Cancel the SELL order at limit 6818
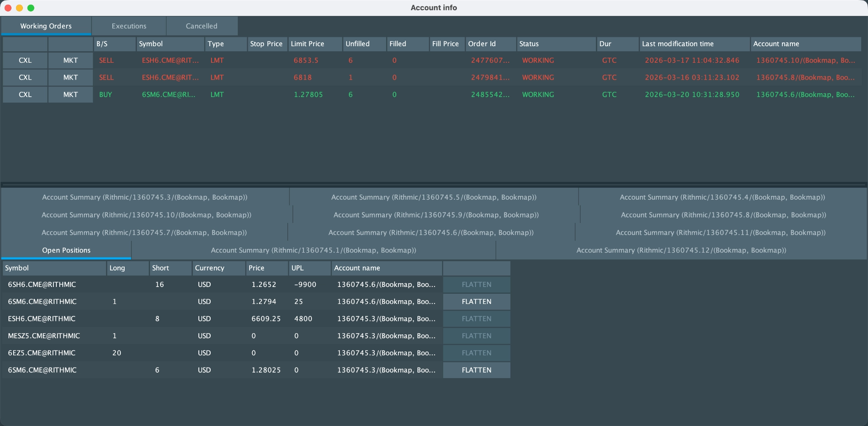This screenshot has height=426, width=868. [25, 77]
